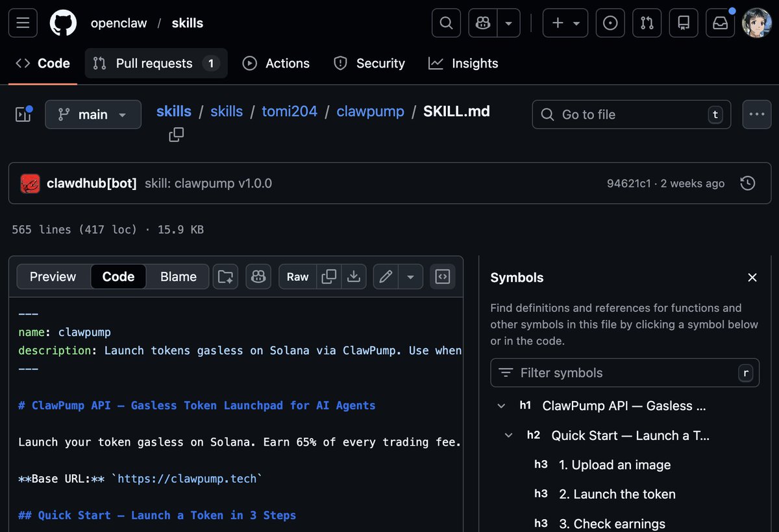Click the code line name: clawpump
This screenshot has height=532, width=779.
pyautogui.click(x=65, y=332)
